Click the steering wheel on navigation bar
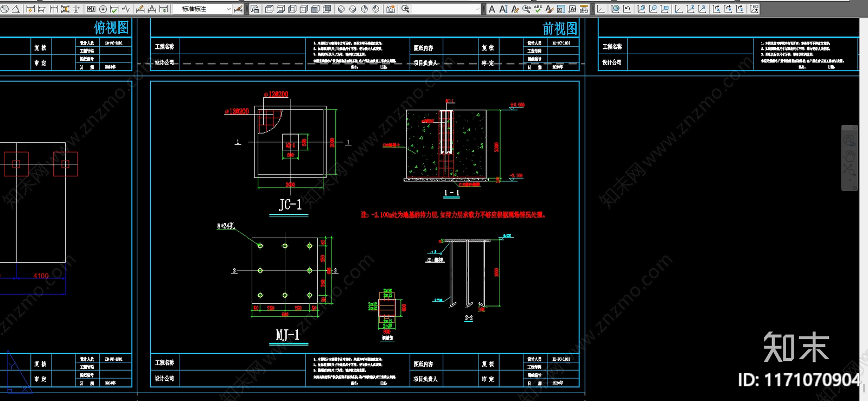This screenshot has height=401, width=868. (850, 141)
